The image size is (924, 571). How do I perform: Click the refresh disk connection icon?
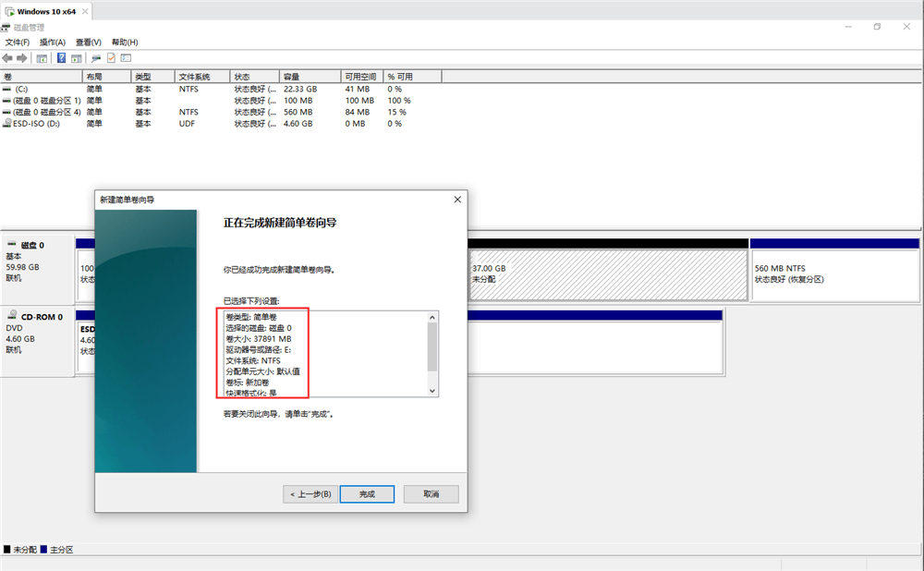tap(96, 57)
